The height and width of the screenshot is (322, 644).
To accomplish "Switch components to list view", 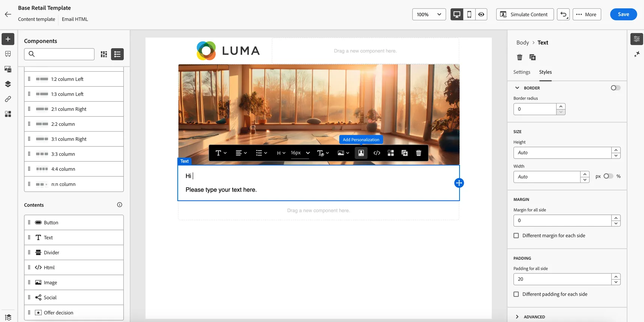I will point(117,54).
